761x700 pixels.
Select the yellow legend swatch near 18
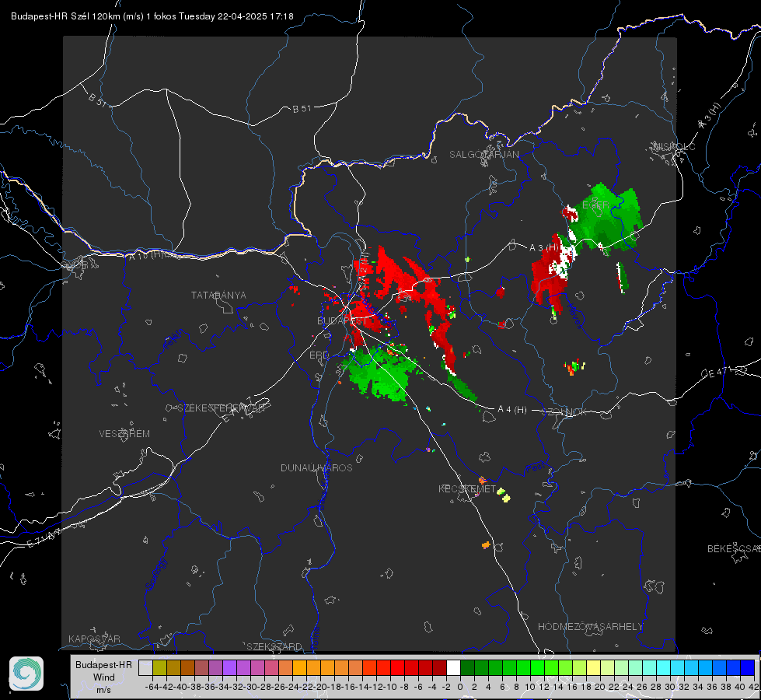594,667
